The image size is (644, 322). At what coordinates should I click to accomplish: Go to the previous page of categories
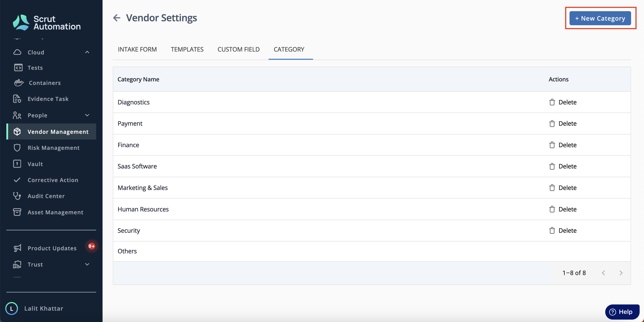[x=603, y=273]
